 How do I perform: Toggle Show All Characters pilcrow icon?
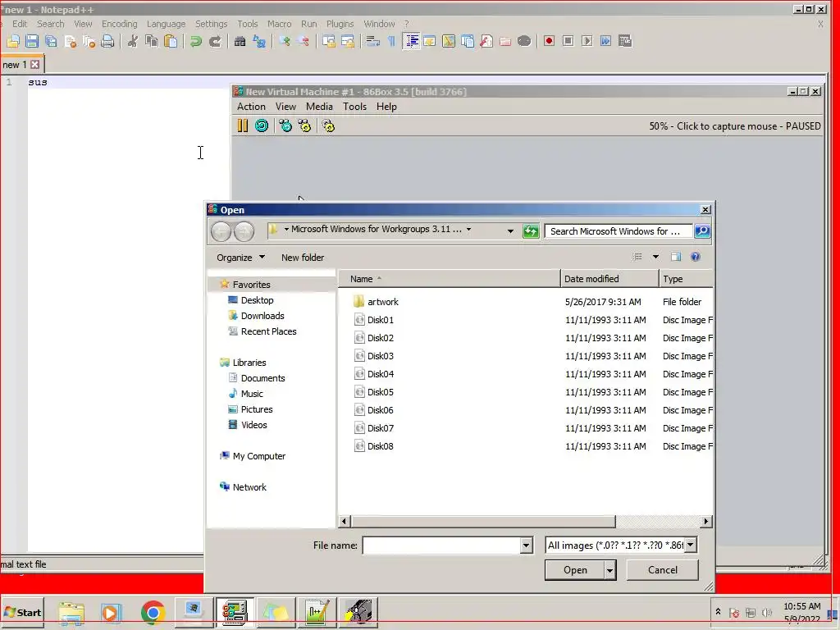(x=391, y=41)
